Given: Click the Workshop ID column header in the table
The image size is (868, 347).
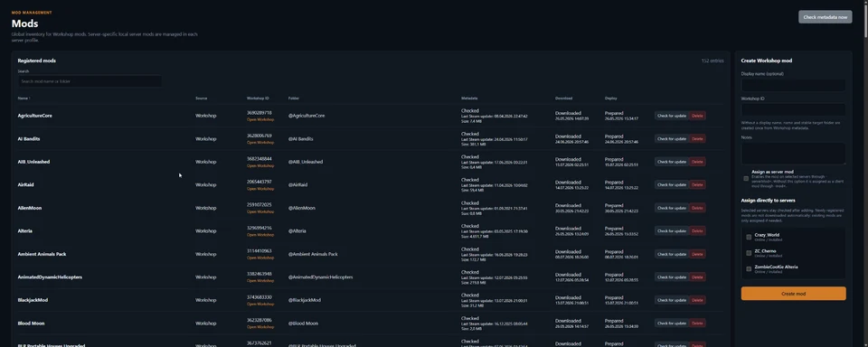Looking at the screenshot, I should (x=258, y=98).
